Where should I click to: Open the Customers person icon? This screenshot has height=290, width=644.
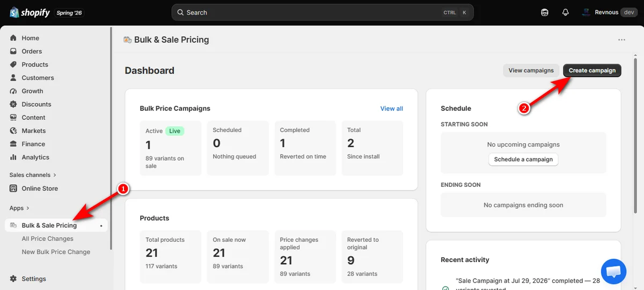pos(13,78)
